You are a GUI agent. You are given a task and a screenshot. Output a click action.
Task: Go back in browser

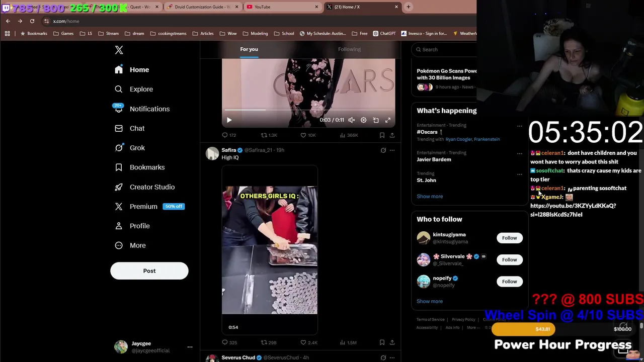8,21
